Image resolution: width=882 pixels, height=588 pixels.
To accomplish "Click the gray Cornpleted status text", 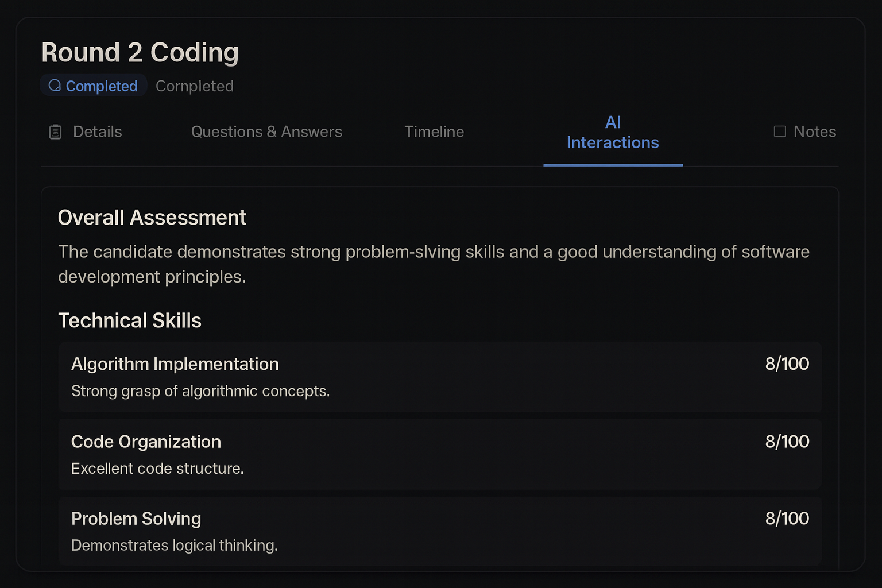I will 195,86.
